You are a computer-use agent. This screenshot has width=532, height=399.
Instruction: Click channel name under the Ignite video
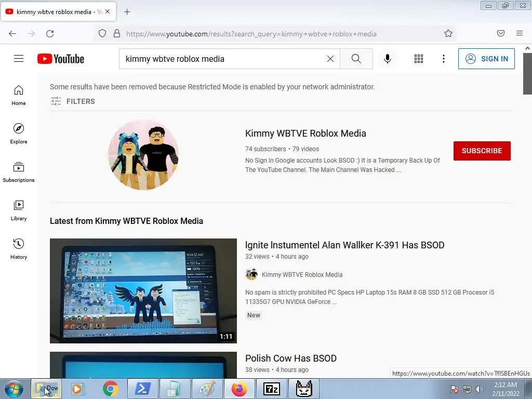302,274
